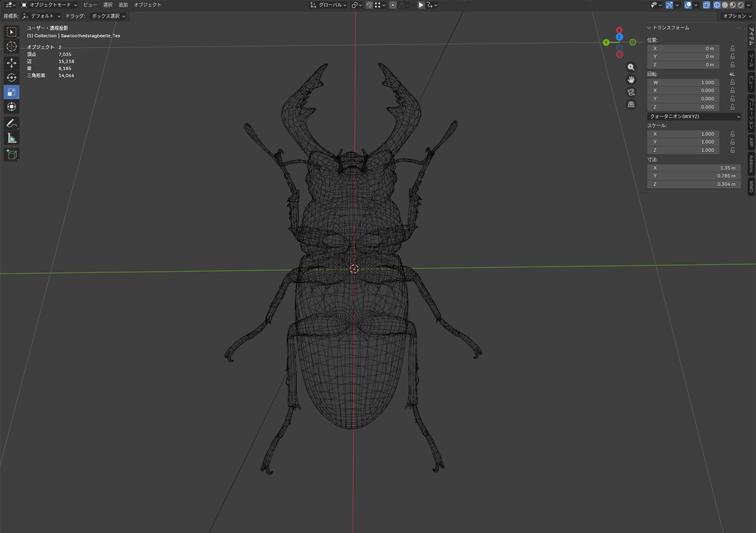
Task: Open the 追加 menu
Action: [123, 5]
